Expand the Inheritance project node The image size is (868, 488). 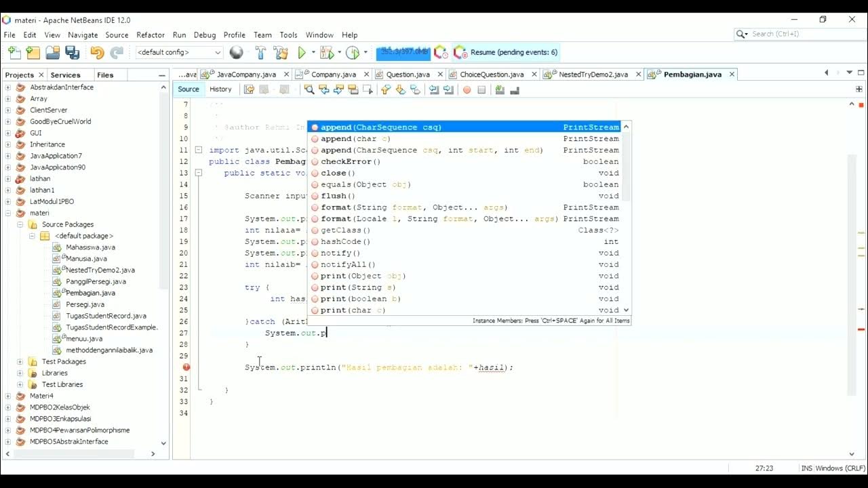8,144
